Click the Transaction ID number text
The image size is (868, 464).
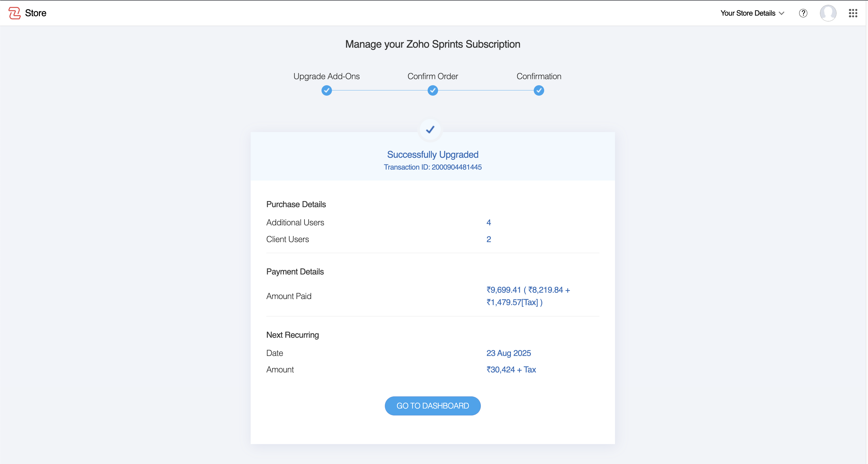[457, 167]
